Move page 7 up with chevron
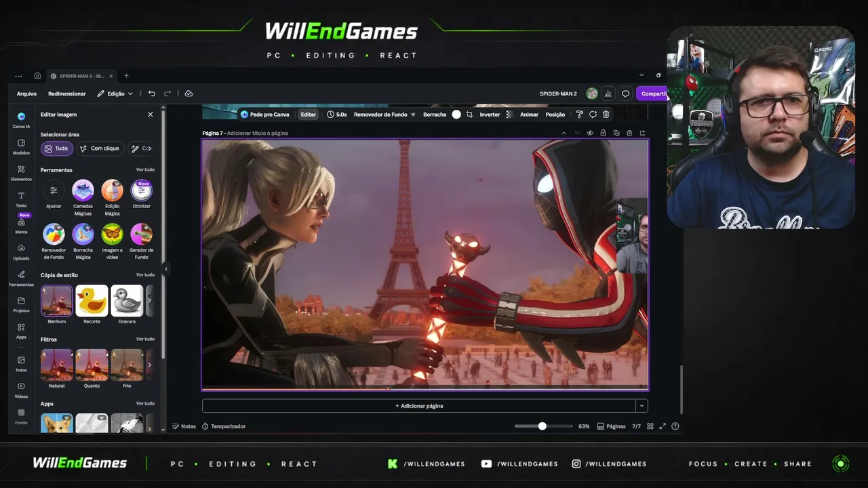 pos(564,133)
